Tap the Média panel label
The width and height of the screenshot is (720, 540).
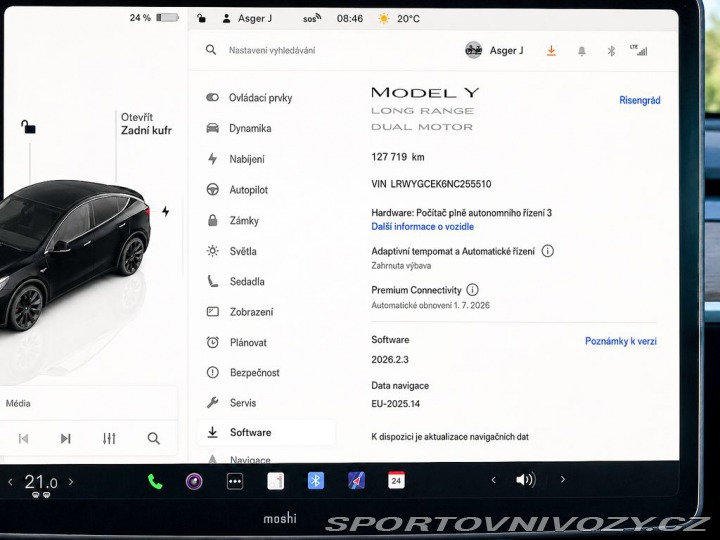[x=18, y=403]
